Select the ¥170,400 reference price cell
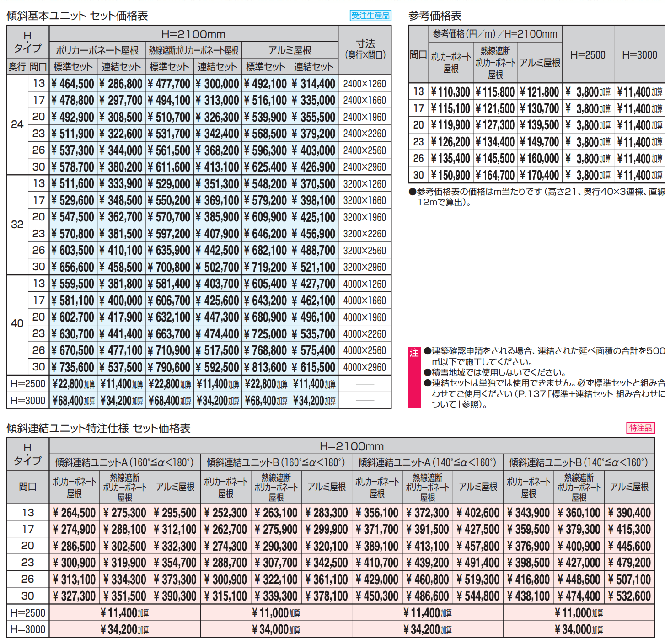This screenshot has height=644, width=665. click(x=540, y=175)
